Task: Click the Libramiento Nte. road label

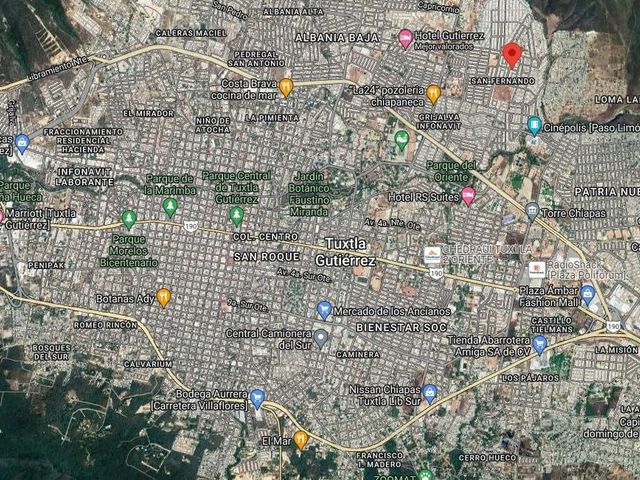Action: point(58,69)
